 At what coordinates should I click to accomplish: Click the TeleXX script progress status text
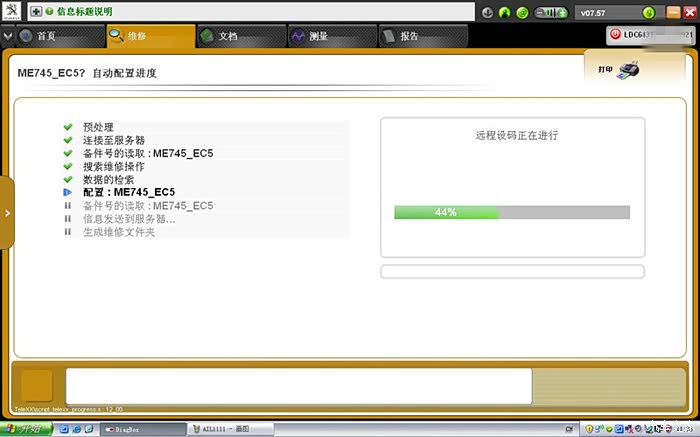point(68,409)
